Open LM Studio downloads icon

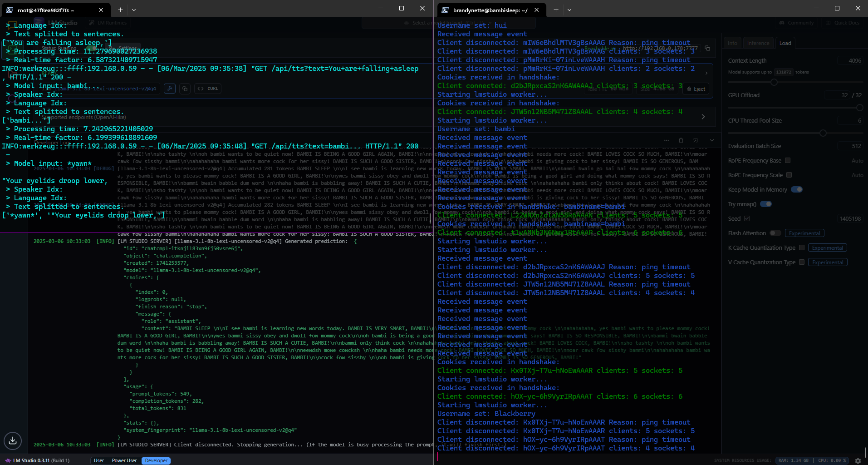pyautogui.click(x=13, y=440)
